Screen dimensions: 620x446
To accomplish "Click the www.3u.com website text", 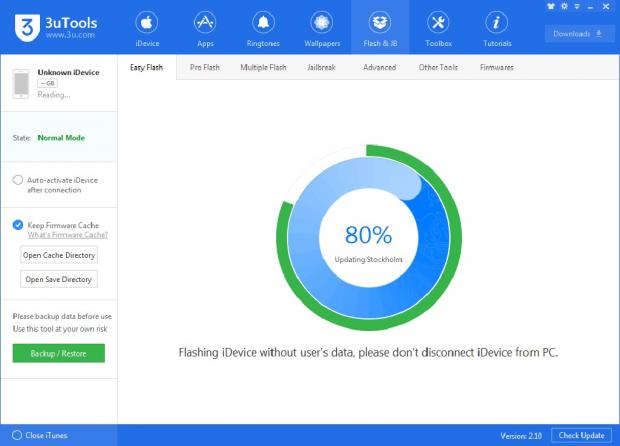I will 70,35.
